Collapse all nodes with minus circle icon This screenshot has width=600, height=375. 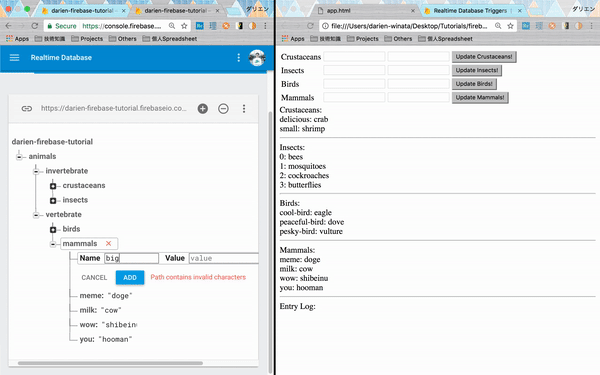(x=223, y=109)
